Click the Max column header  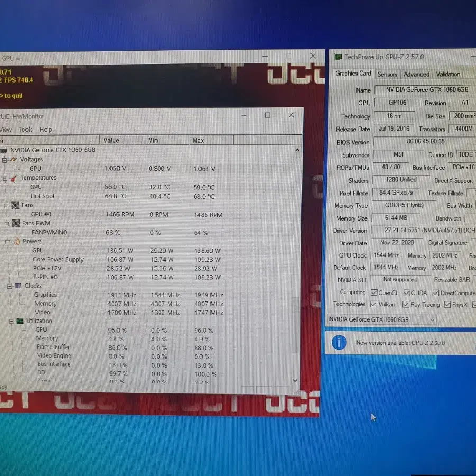coord(211,140)
